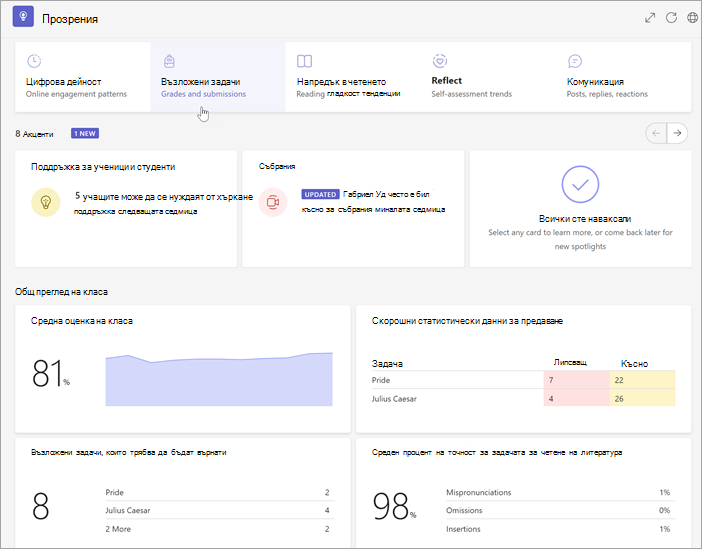
Task: Click the average grade trend chart
Action: coord(219,379)
